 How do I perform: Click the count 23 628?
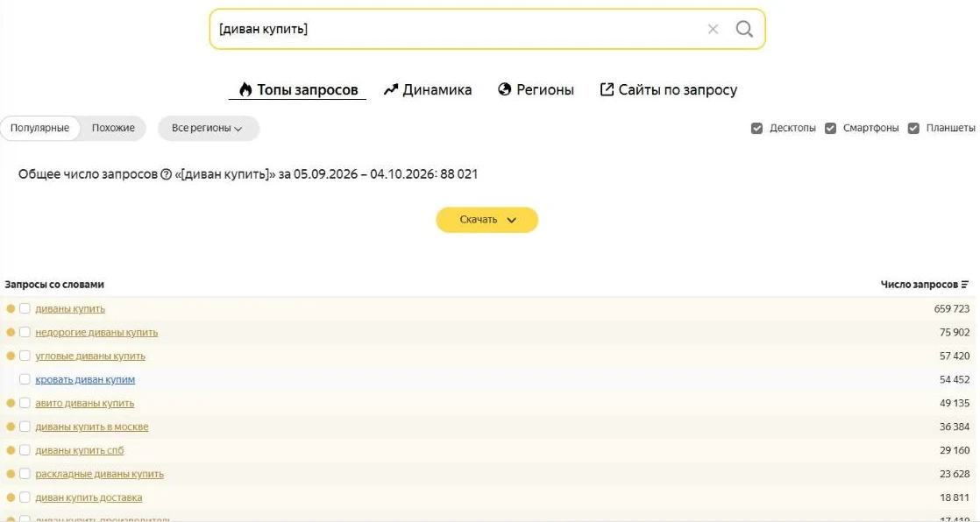click(955, 474)
